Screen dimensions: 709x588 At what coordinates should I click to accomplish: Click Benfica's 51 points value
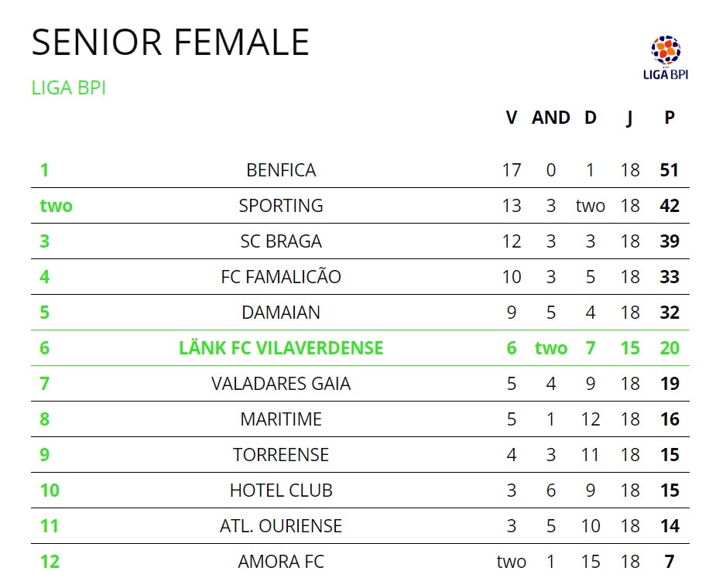pyautogui.click(x=670, y=170)
